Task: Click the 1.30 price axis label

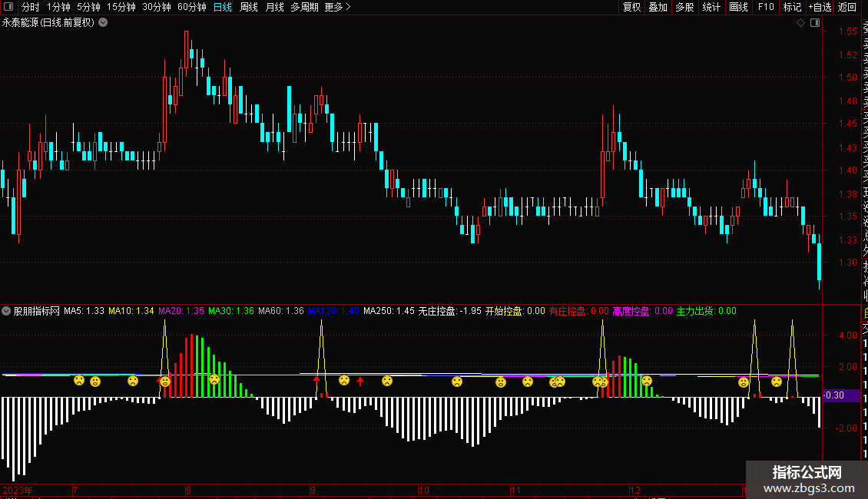Action: (x=848, y=263)
